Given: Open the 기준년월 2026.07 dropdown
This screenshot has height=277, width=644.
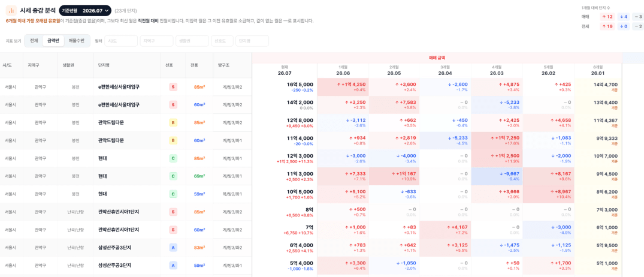Looking at the screenshot, I should 85,10.
